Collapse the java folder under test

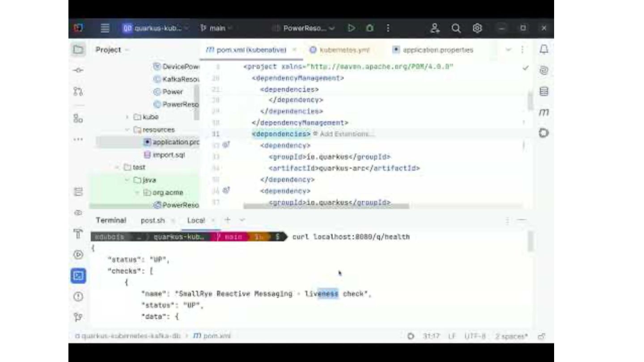[127, 180]
